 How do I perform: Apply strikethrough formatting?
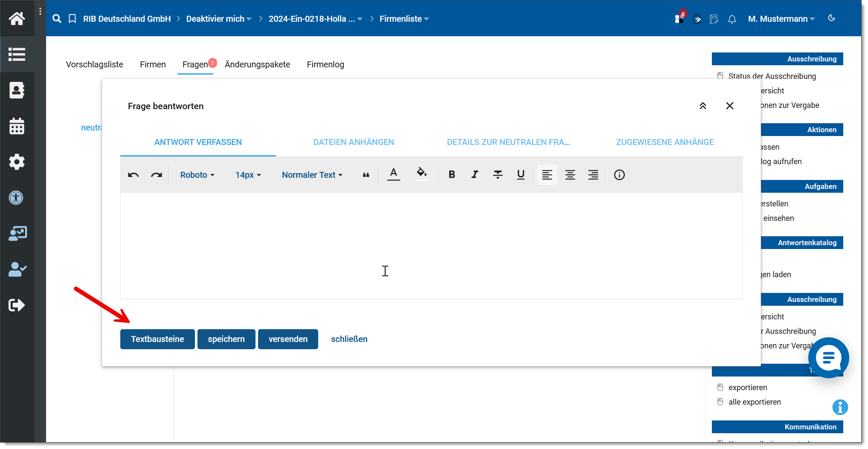pos(497,175)
